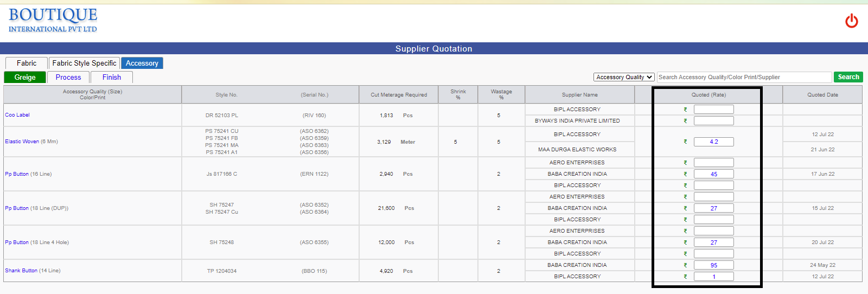This screenshot has width=868, height=294.
Task: Open the Finish stage tab
Action: (112, 77)
